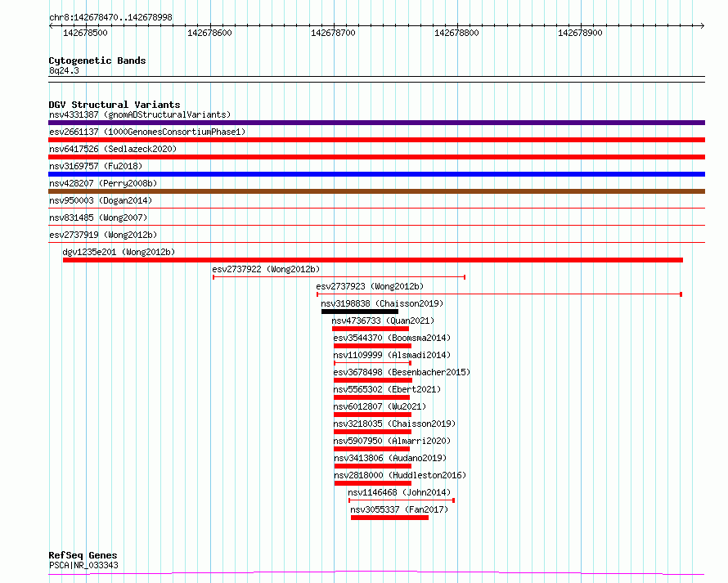This screenshot has width=728, height=583.
Task: Click the esv2737922 Wong2012b thin span
Action: coord(339,277)
